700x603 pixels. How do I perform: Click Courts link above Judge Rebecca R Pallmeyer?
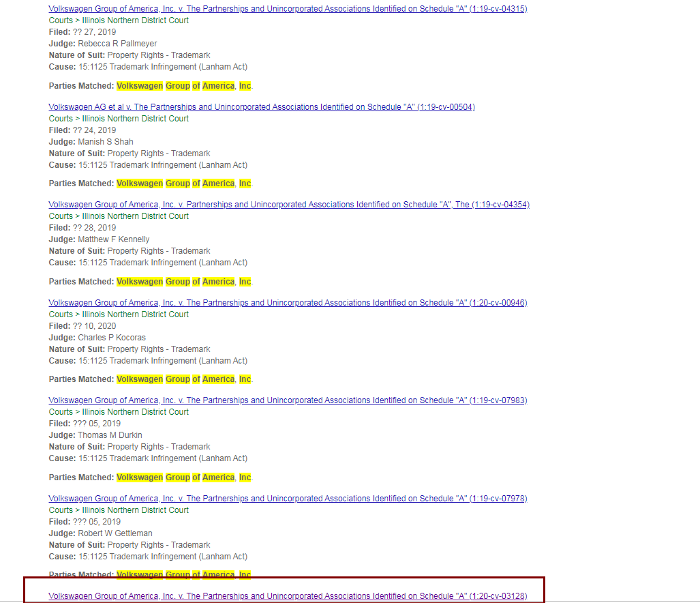click(x=61, y=20)
